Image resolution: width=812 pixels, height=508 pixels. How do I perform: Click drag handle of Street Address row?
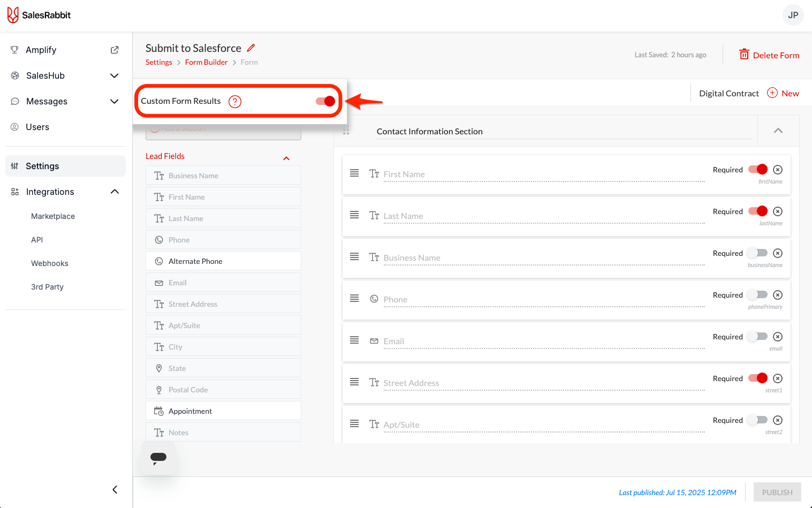pyautogui.click(x=354, y=382)
